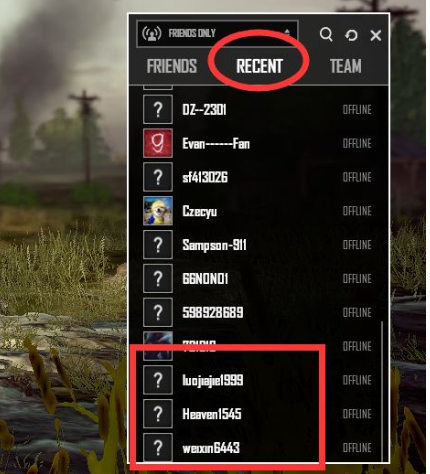The height and width of the screenshot is (474, 430).
Task: Select the Recent tab
Action: pos(259,66)
